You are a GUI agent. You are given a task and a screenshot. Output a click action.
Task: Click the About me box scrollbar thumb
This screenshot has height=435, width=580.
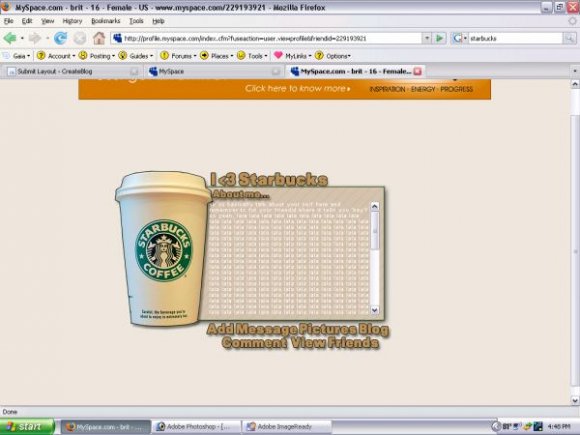pyautogui.click(x=374, y=230)
